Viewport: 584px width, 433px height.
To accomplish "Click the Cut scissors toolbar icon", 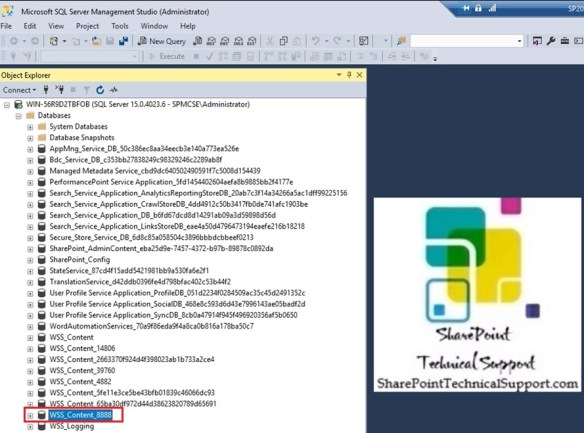I will tap(270, 41).
